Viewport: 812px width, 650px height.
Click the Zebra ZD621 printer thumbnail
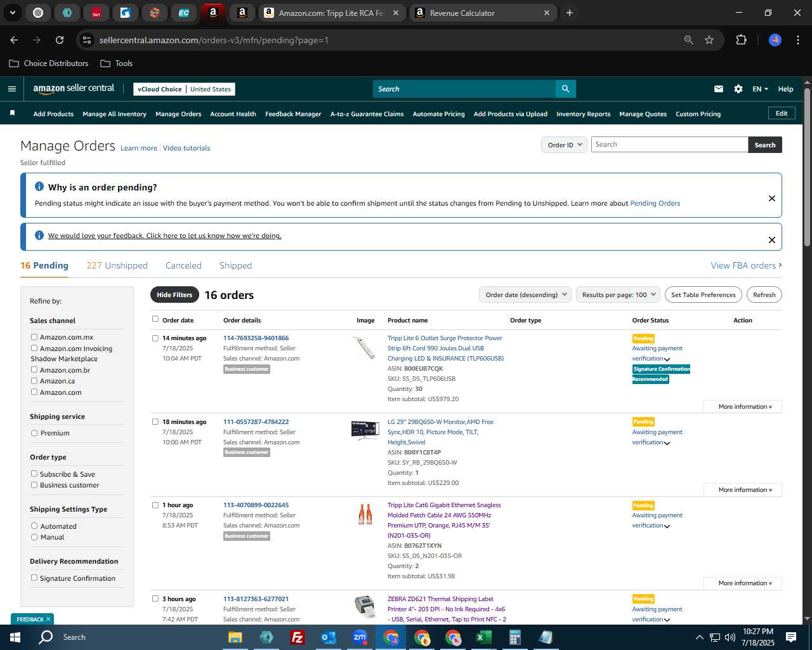pyautogui.click(x=365, y=606)
